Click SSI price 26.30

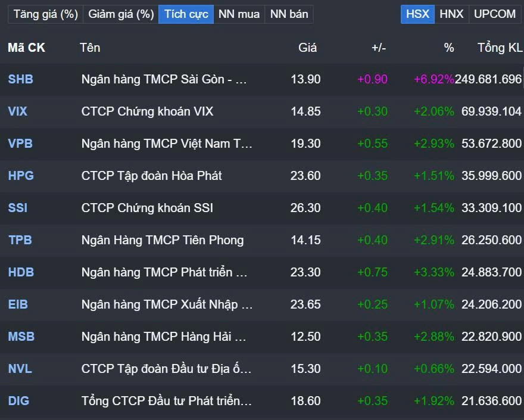(305, 208)
